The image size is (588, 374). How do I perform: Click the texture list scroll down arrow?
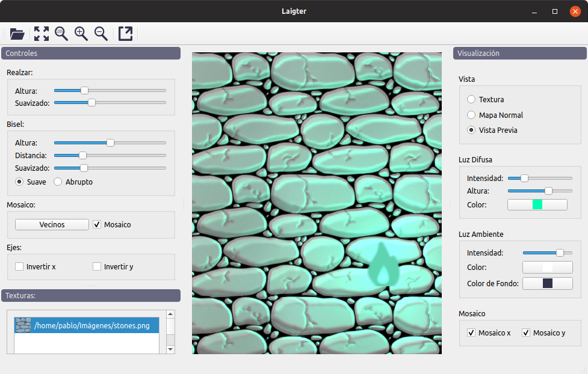coord(170,349)
